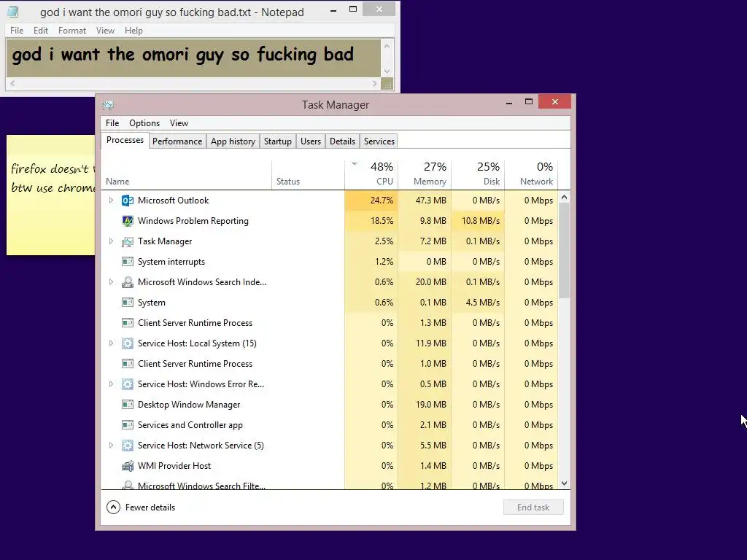
Task: Sort processes by the Status column
Action: click(x=309, y=175)
